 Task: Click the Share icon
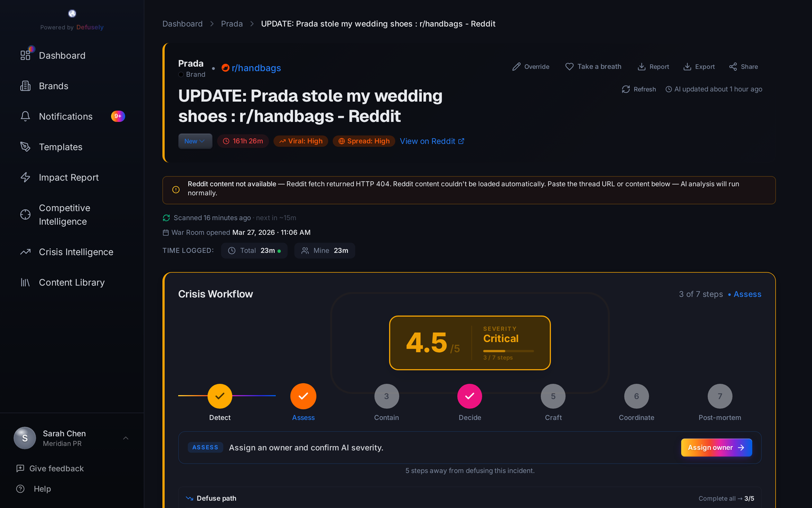coord(733,67)
